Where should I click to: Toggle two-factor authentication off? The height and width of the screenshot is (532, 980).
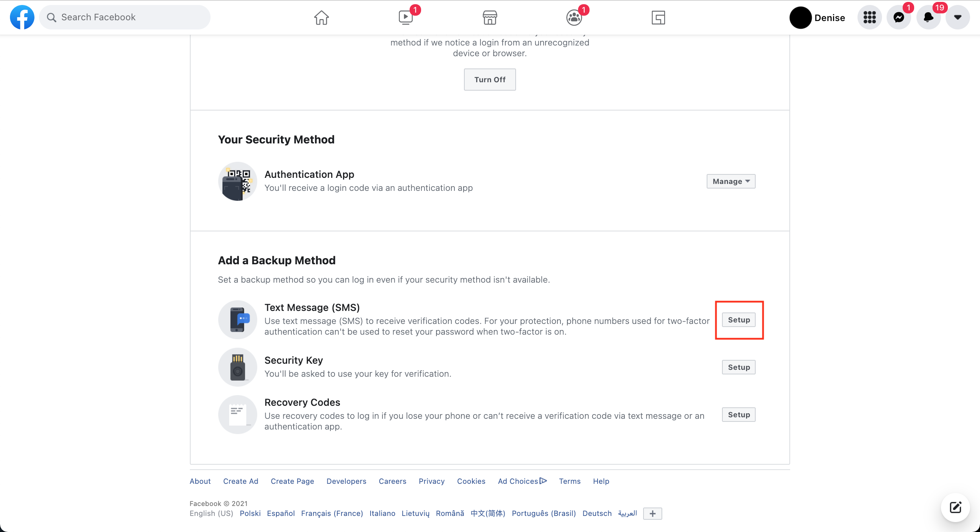pyautogui.click(x=490, y=79)
